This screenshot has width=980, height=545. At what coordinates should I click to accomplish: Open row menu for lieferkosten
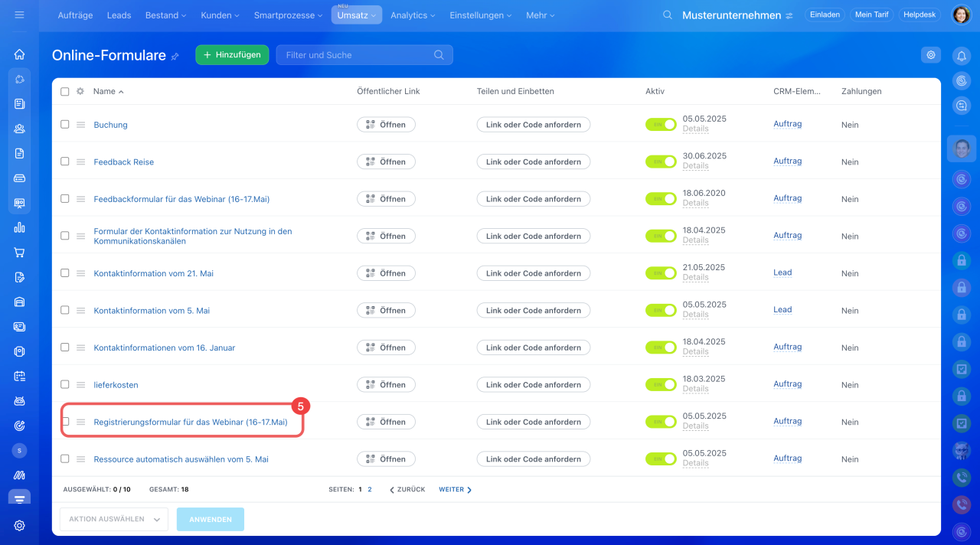point(81,385)
